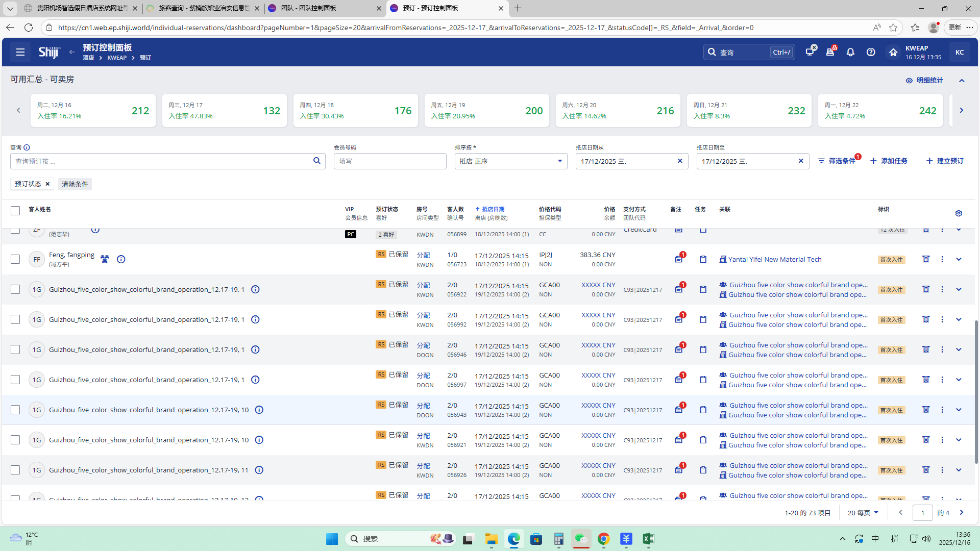Click the notification bell icon
980x551 pixels.
coord(850,52)
